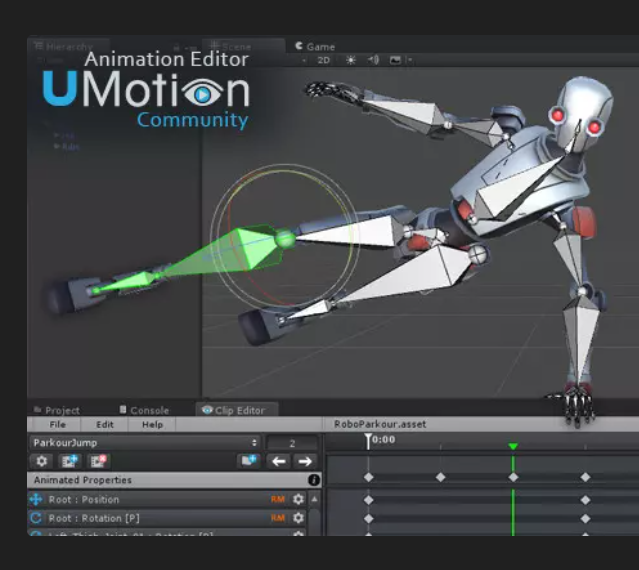Click the frame number field showing 2
Image resolution: width=639 pixels, height=570 pixels.
pos(292,443)
